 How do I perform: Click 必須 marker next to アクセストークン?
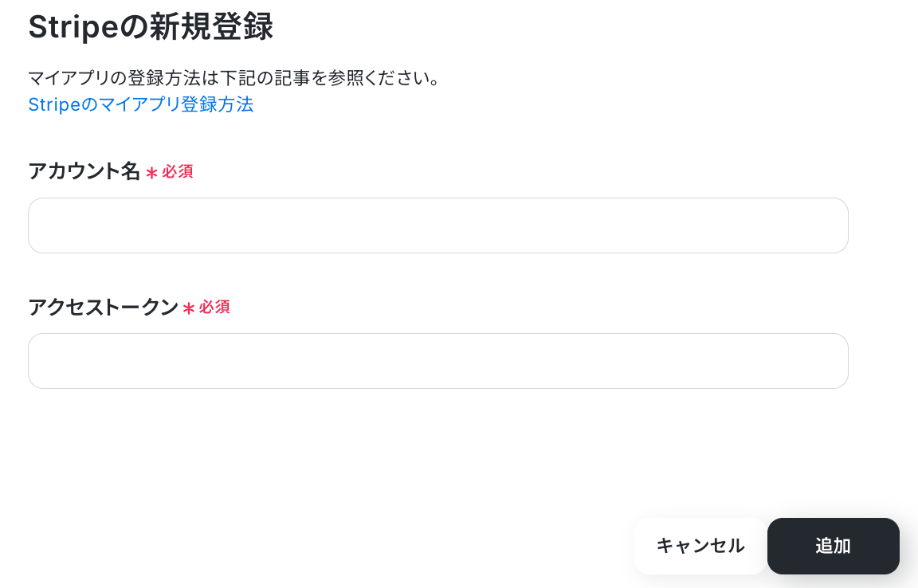click(214, 307)
